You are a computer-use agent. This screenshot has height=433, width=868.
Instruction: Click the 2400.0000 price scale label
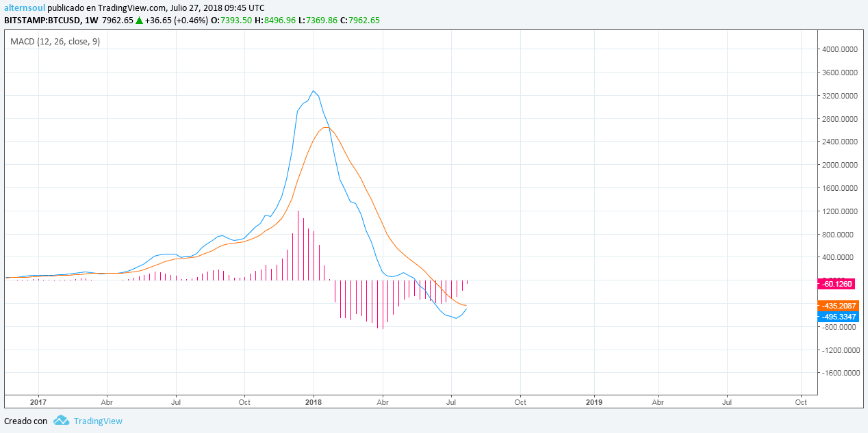pos(840,142)
